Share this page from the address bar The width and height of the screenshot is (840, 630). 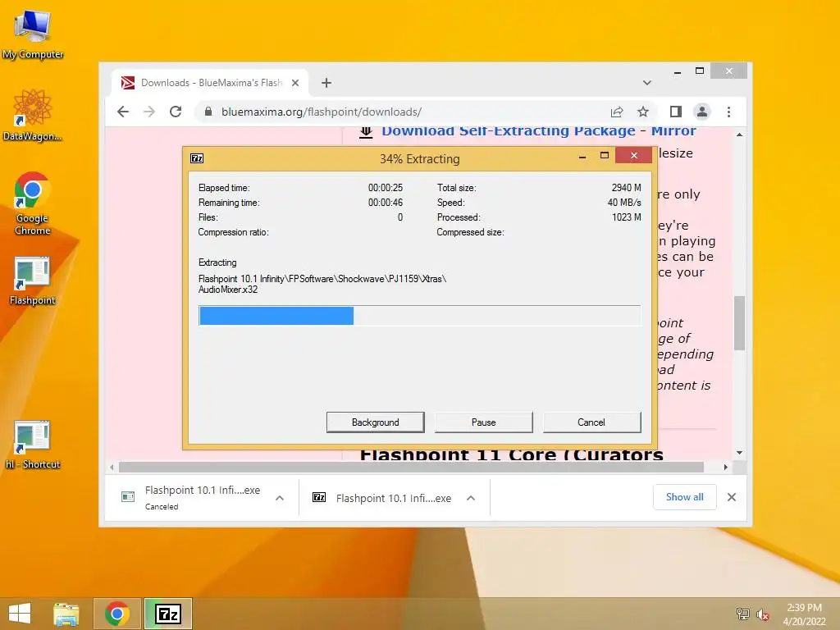(617, 112)
